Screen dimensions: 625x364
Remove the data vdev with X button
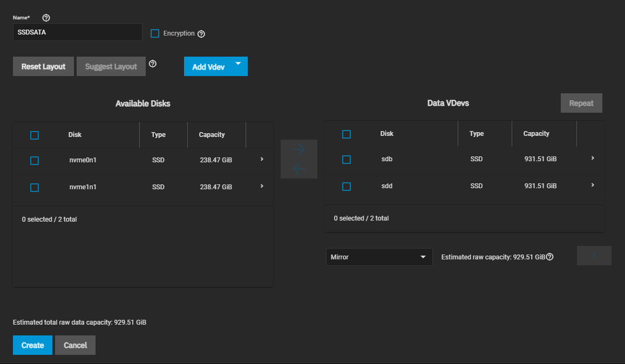[x=594, y=255]
